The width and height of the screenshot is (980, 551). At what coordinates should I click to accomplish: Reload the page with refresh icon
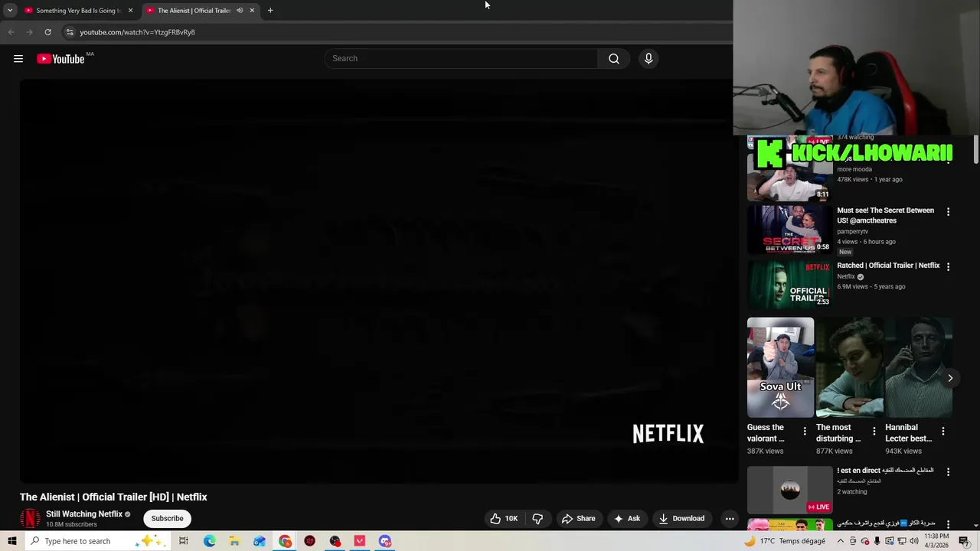tap(47, 32)
